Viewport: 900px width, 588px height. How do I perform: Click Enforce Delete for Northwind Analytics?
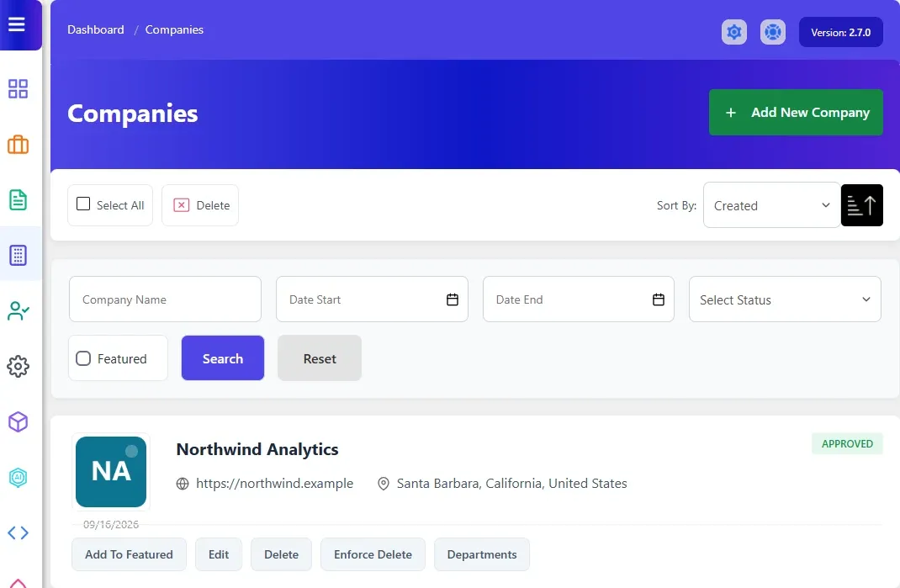coord(373,554)
